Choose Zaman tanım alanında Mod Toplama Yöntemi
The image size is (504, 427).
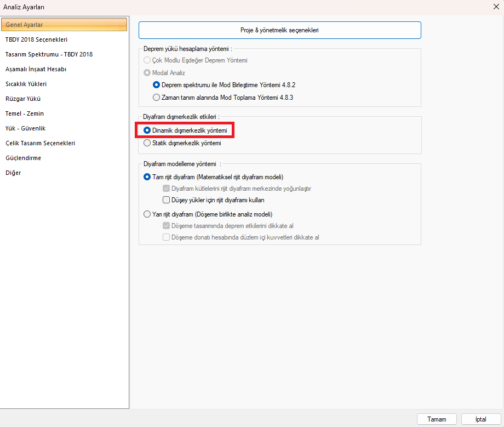tap(157, 98)
